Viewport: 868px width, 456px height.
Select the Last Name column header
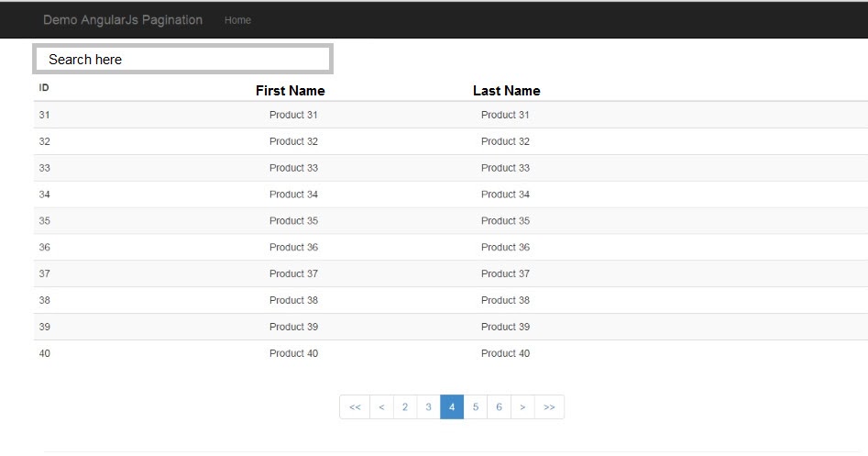click(x=507, y=91)
